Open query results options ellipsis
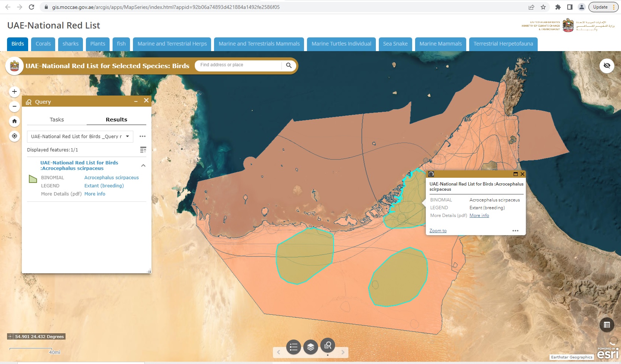The image size is (621, 364). click(x=143, y=136)
